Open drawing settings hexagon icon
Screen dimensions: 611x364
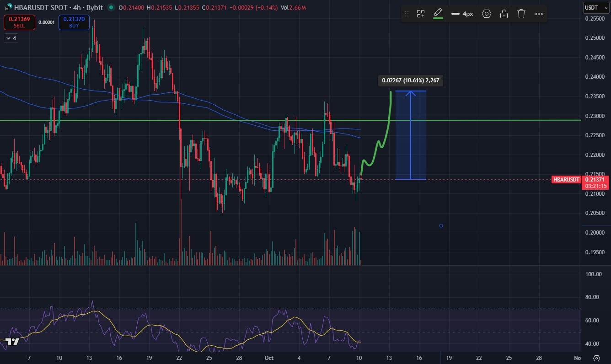tap(487, 14)
